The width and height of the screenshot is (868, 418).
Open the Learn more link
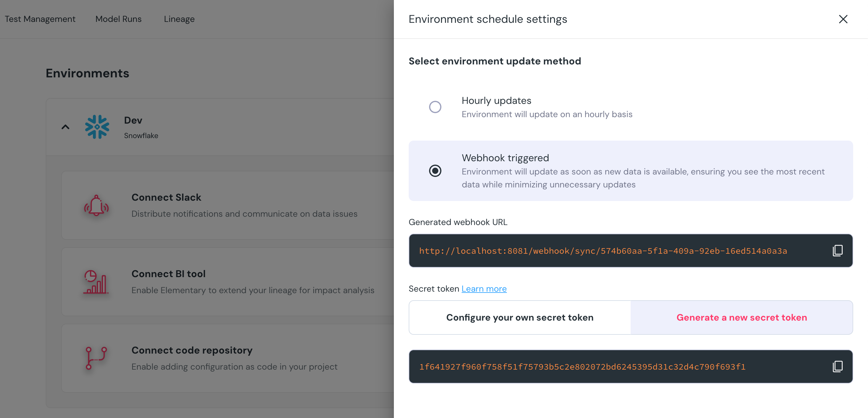(484, 289)
